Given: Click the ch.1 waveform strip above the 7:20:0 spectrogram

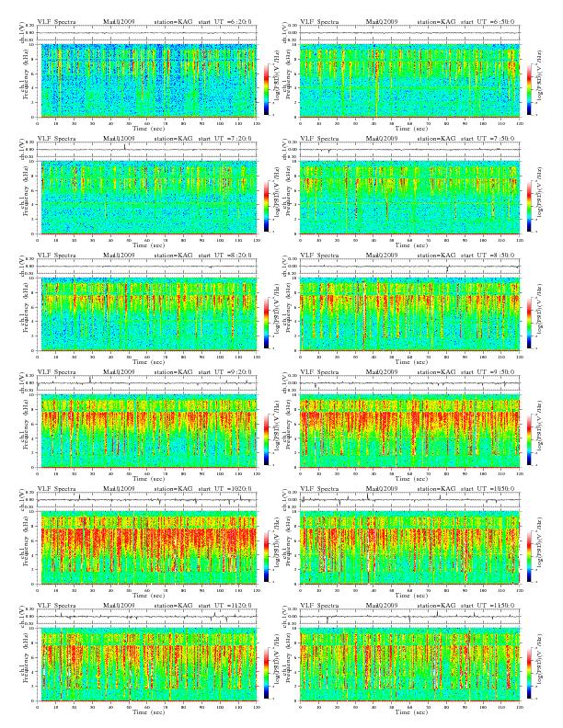Looking at the screenshot, I should (x=147, y=150).
